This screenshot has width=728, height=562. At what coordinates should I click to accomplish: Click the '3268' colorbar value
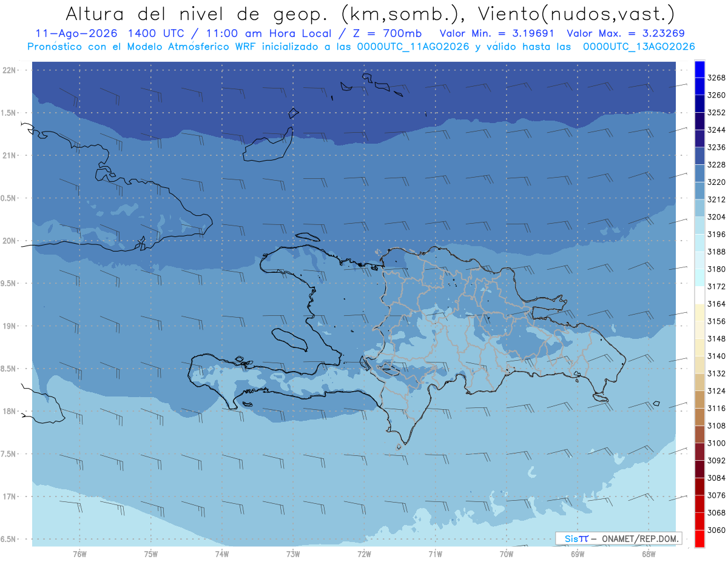pyautogui.click(x=716, y=78)
